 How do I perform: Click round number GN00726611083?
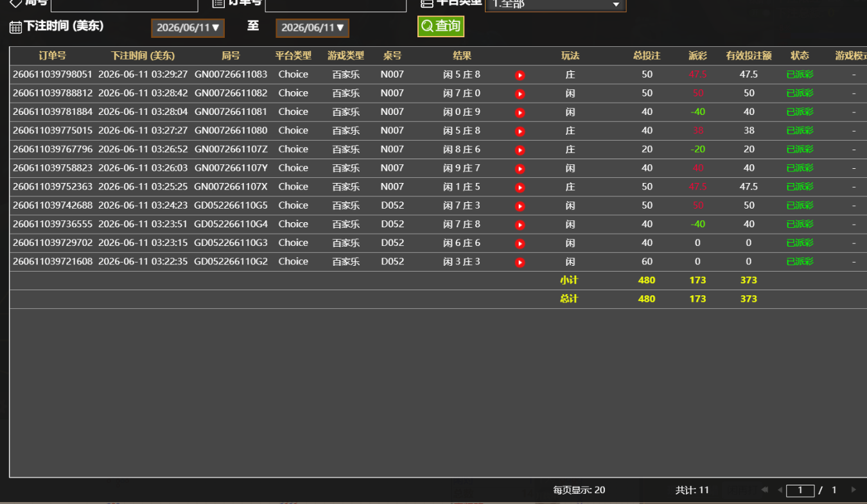[x=231, y=74]
